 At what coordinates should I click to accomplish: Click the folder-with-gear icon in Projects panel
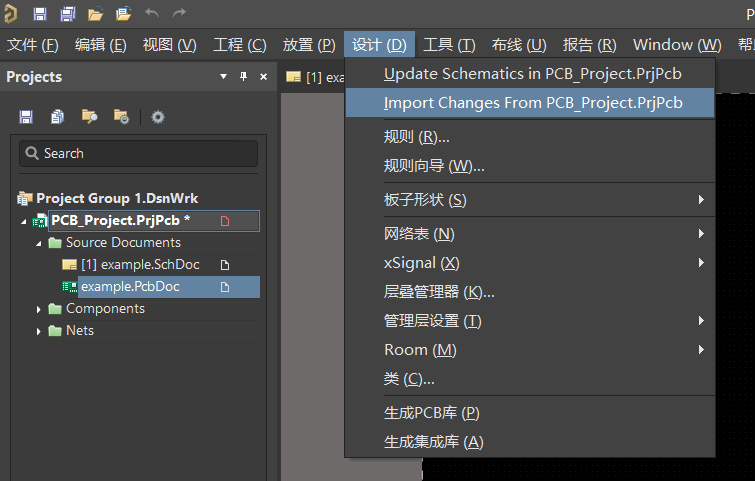(121, 117)
